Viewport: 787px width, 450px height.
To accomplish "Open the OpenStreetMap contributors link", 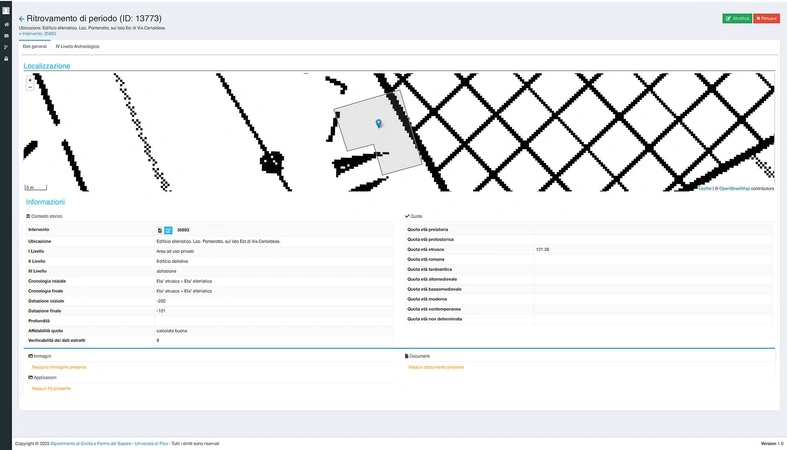I will [x=733, y=188].
